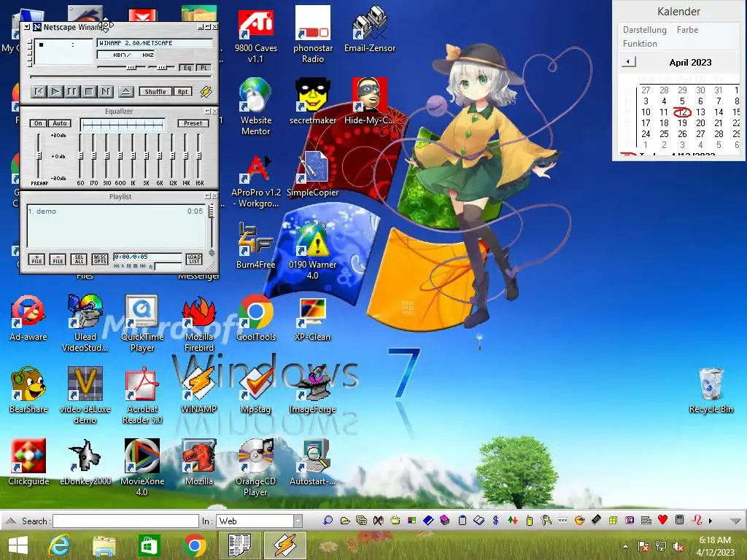Click the SEL ALL playlist button
The width and height of the screenshot is (747, 560).
click(79, 259)
